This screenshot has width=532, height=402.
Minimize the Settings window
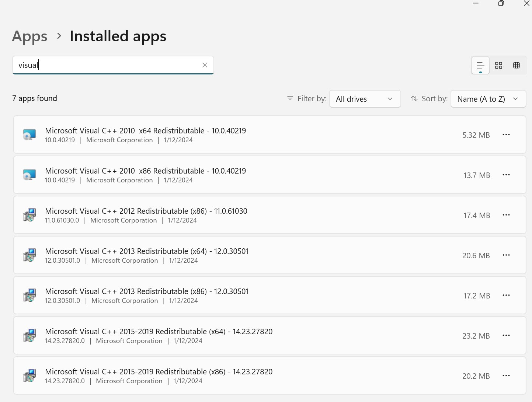point(476,4)
